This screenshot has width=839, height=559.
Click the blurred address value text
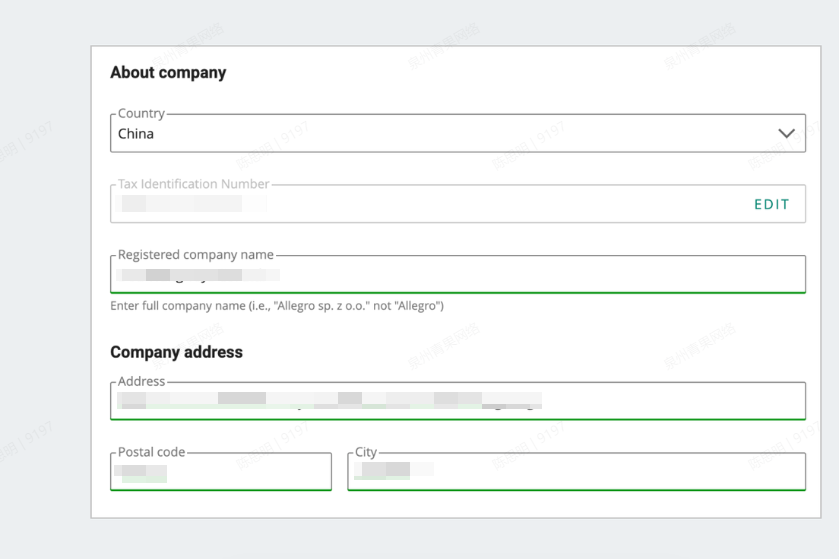330,401
